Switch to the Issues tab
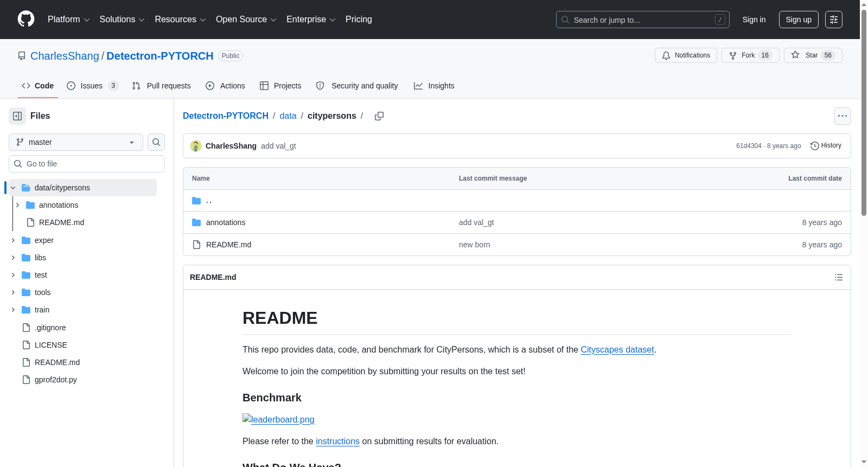 pos(93,86)
